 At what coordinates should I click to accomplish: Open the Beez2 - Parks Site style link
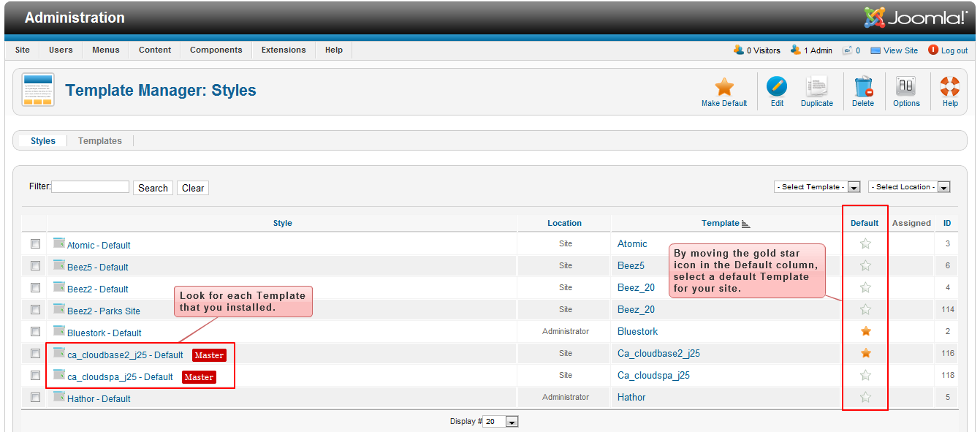[x=104, y=311]
